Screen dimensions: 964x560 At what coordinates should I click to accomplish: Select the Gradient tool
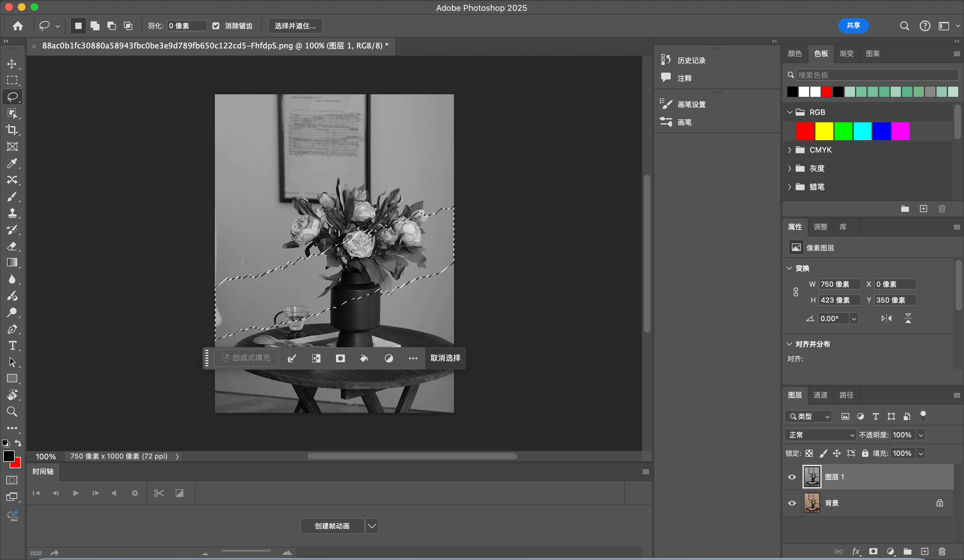(x=12, y=262)
